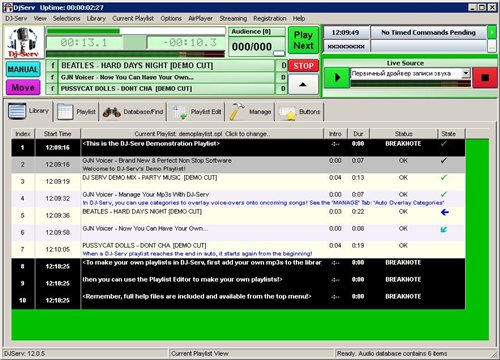The image size is (500, 360).
Task: Click the D button on PUSSYCAT DOLLS deck row
Action: pos(283,89)
